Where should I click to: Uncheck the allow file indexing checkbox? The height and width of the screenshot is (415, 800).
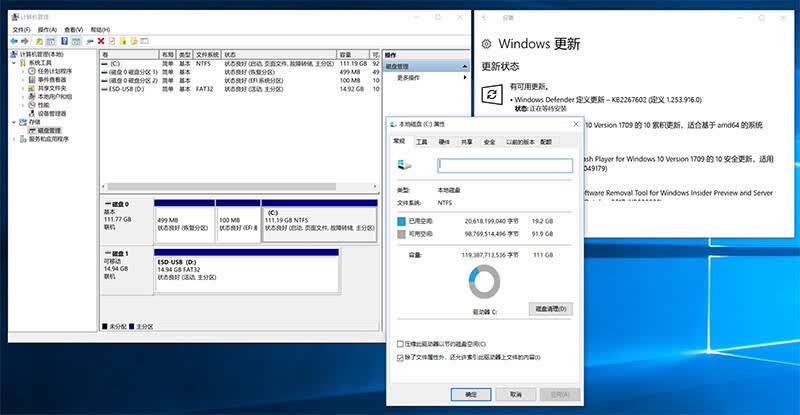(x=400, y=357)
